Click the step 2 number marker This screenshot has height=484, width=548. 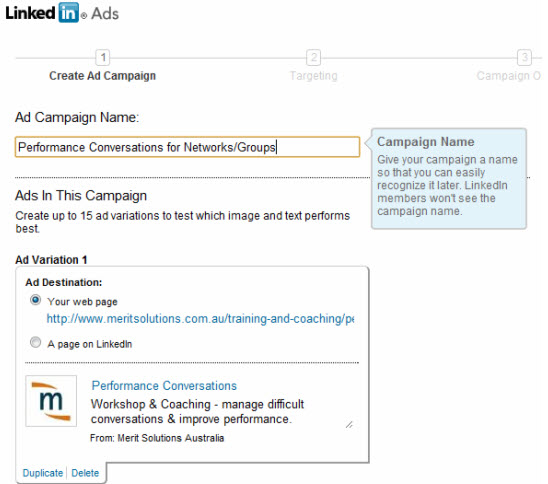click(x=313, y=57)
